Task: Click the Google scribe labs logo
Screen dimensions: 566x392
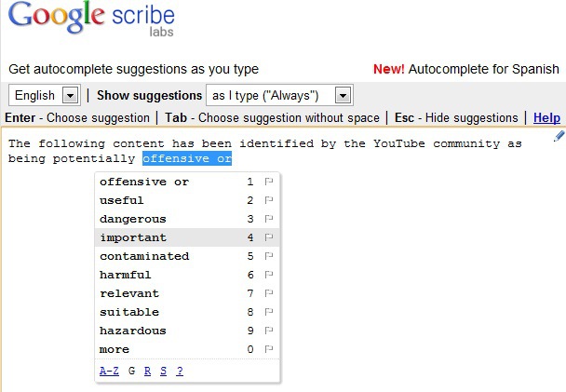Action: point(91,19)
